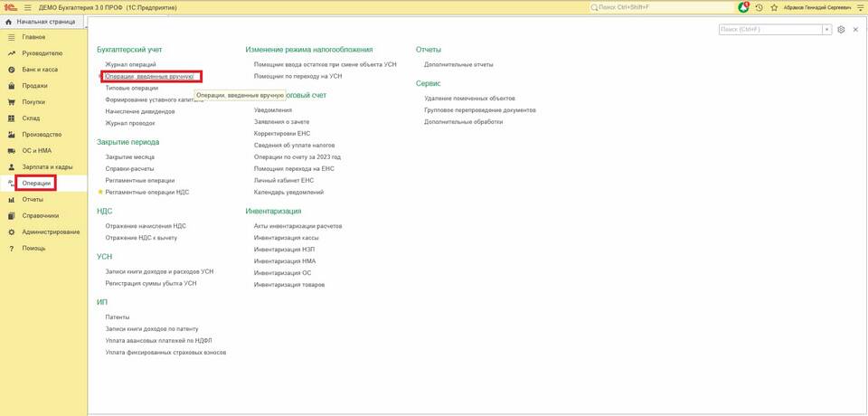Viewport: 868px width, 416px height.
Task: Open Операции, введенные вручную link
Action: click(x=149, y=77)
